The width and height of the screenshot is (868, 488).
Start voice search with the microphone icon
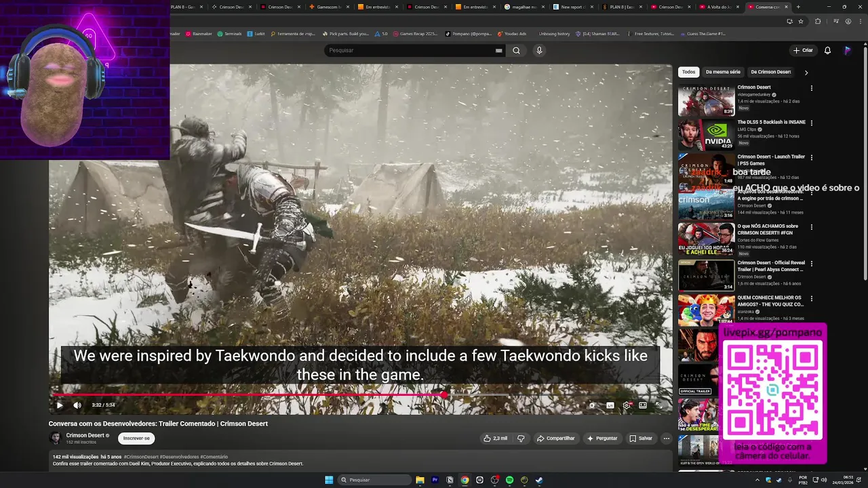point(539,50)
